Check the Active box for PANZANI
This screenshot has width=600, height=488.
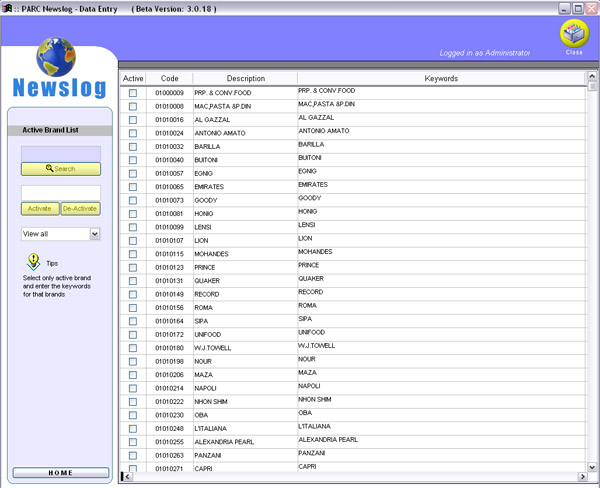pyautogui.click(x=133, y=455)
